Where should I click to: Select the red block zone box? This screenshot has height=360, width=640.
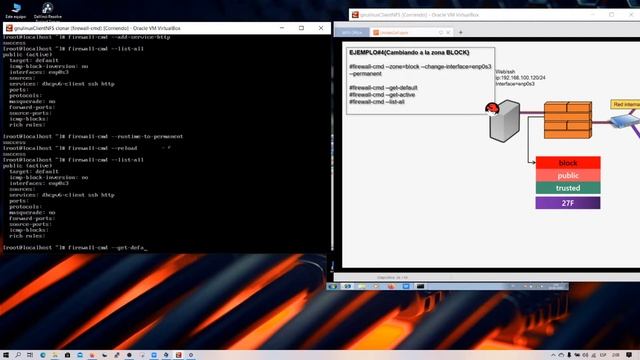pyautogui.click(x=568, y=163)
